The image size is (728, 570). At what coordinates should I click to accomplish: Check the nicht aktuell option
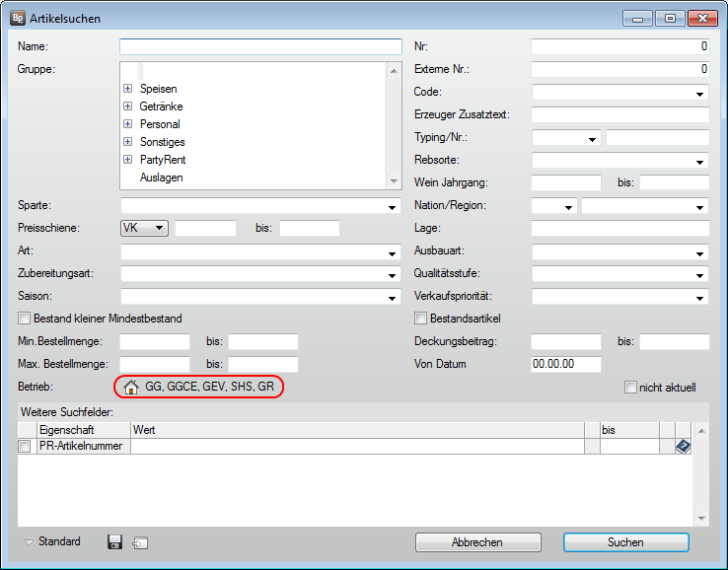pyautogui.click(x=631, y=388)
